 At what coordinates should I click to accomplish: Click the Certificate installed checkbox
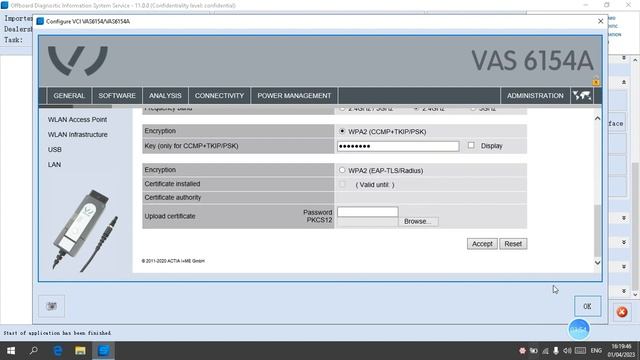tap(342, 184)
